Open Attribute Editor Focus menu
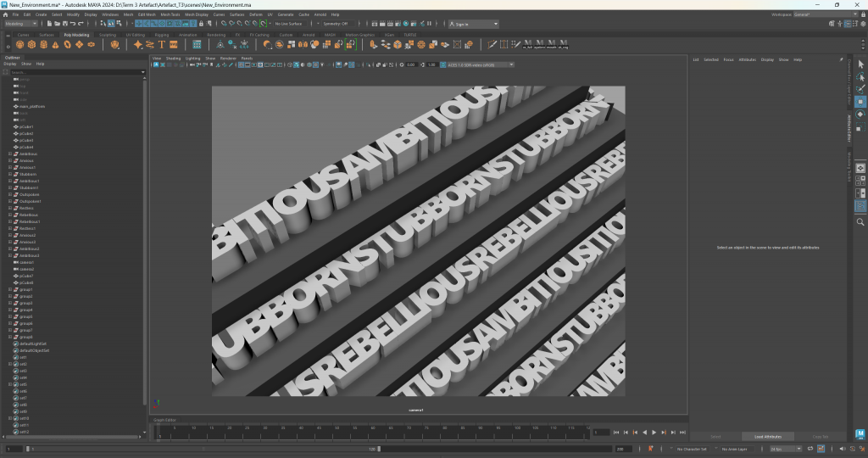The height and width of the screenshot is (458, 868). pos(728,60)
